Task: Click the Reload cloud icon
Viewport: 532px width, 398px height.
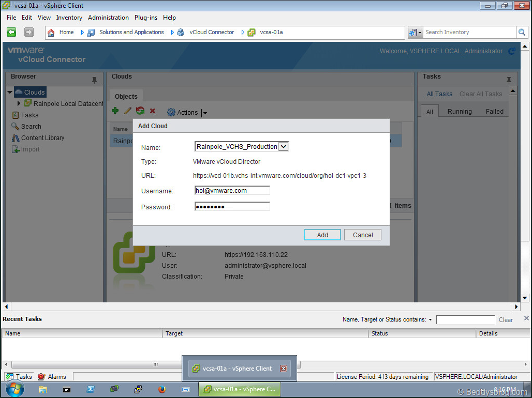Action: [140, 111]
